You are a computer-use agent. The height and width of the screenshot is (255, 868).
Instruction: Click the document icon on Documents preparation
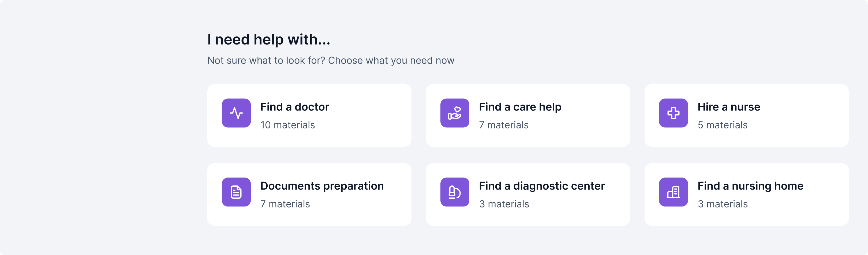[236, 192]
